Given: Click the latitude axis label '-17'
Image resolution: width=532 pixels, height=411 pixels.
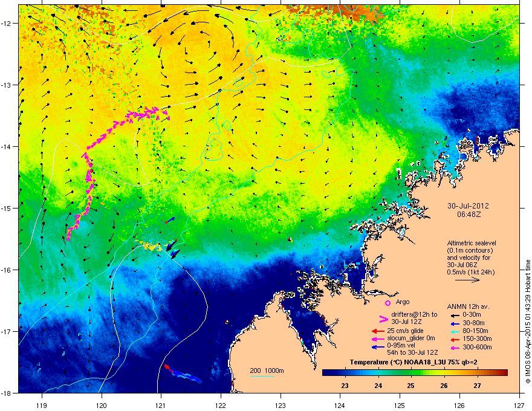Looking at the screenshot, I should (6, 331).
